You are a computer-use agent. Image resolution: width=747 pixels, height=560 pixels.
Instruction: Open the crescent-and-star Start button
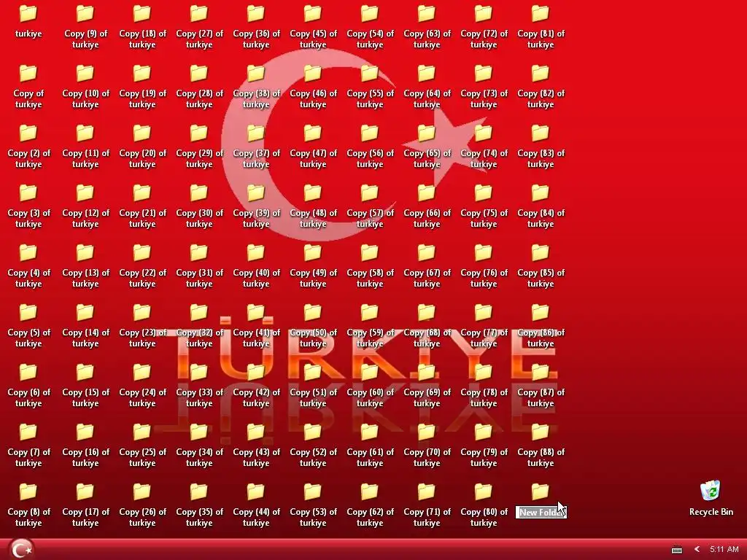pos(21,549)
